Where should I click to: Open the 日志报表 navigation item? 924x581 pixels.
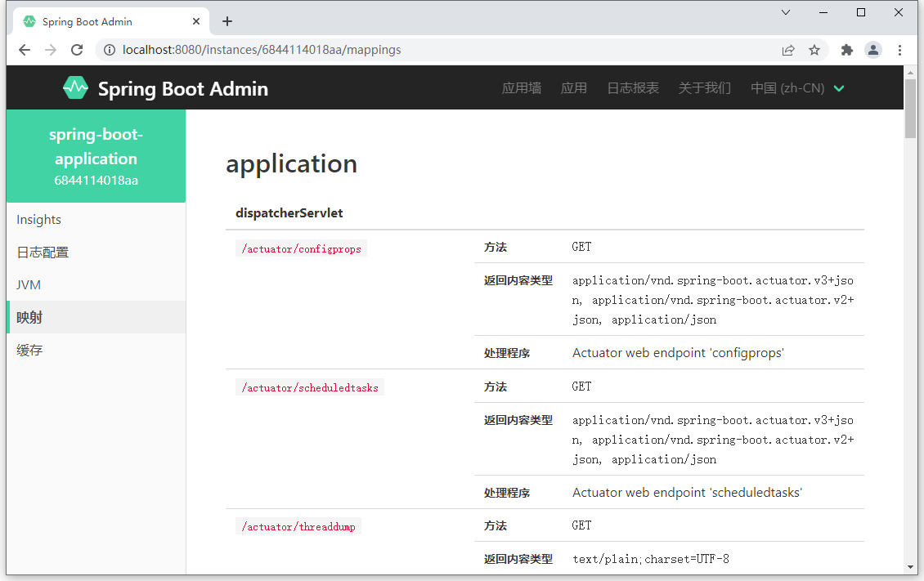pyautogui.click(x=632, y=88)
